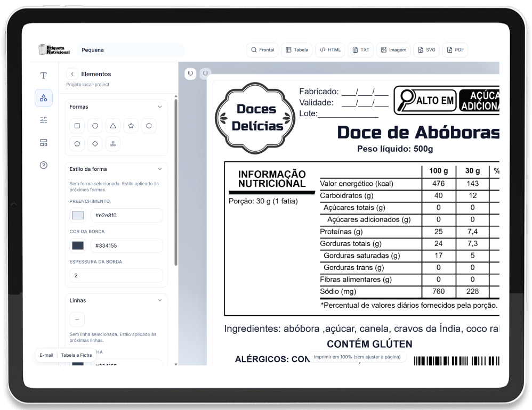
Task: Click the Espessura da borda field
Action: pos(116,276)
